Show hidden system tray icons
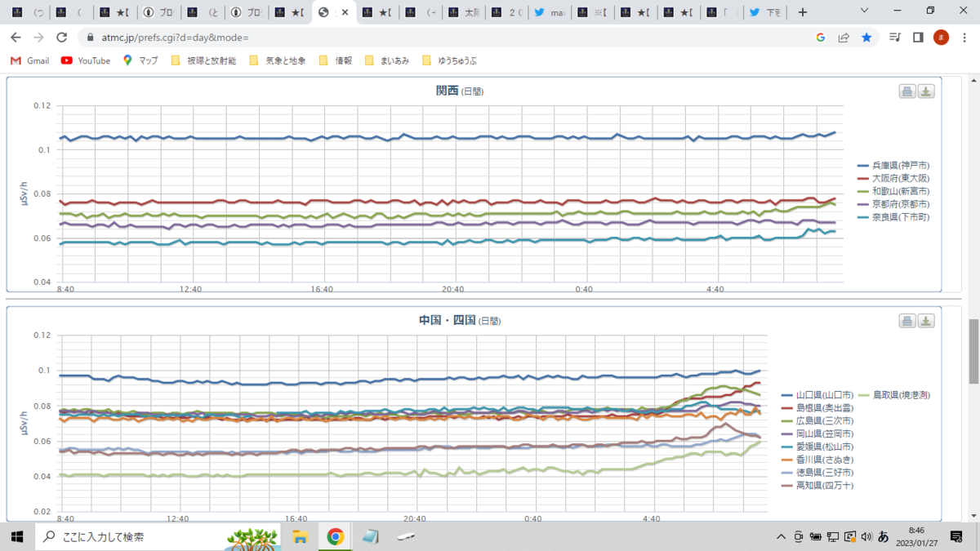This screenshot has width=980, height=551. click(782, 537)
